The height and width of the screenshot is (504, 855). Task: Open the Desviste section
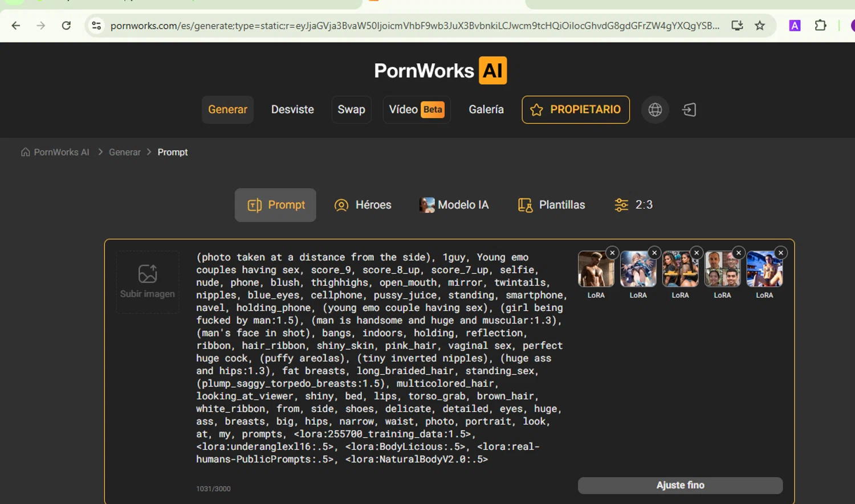292,109
